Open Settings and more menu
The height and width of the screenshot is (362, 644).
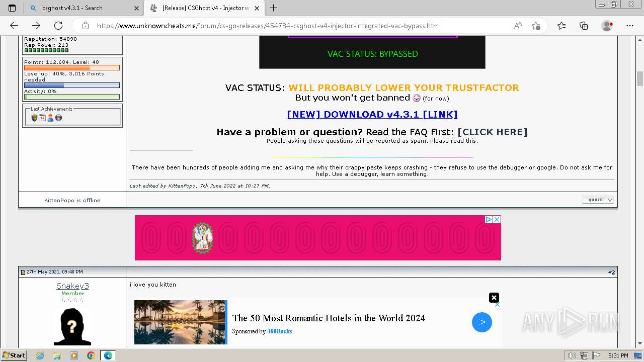click(630, 26)
